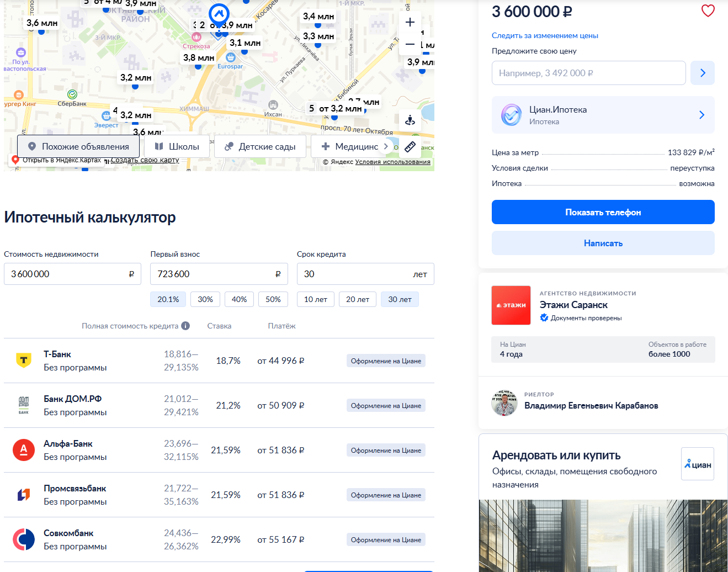Open Следить за изменением цены link
Viewport: 728px width, 572px height.
point(545,35)
